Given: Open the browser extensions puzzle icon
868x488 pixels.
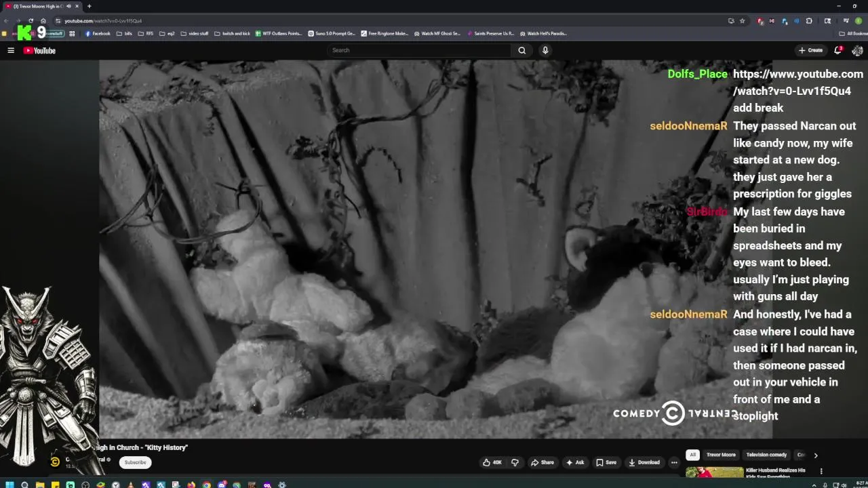Looking at the screenshot, I should pyautogui.click(x=809, y=21).
